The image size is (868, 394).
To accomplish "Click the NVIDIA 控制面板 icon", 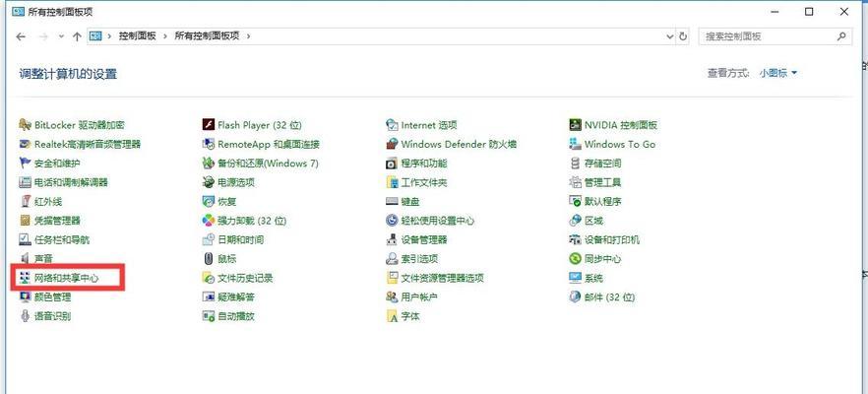I will click(x=575, y=125).
